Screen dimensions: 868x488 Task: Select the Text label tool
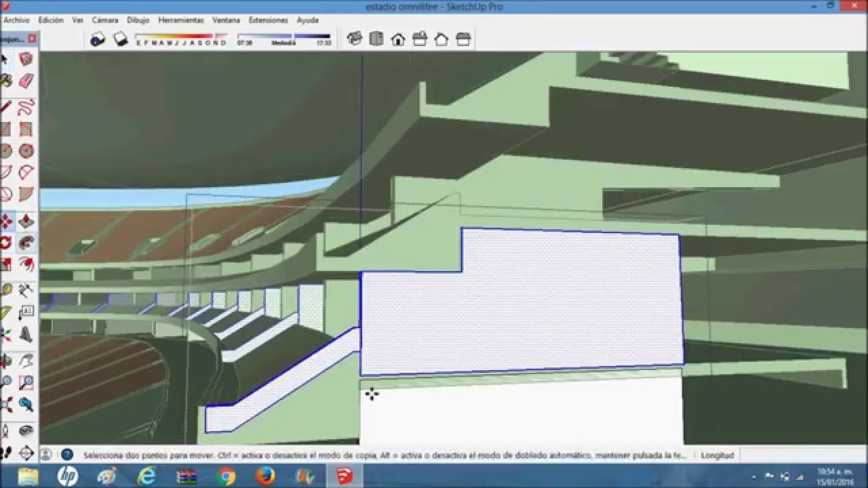point(26,313)
